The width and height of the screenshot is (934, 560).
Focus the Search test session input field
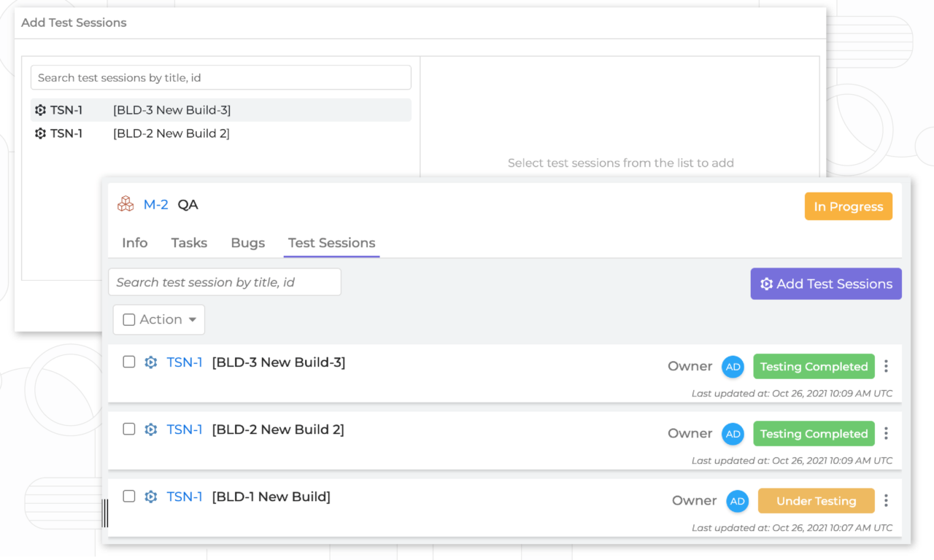pos(225,282)
